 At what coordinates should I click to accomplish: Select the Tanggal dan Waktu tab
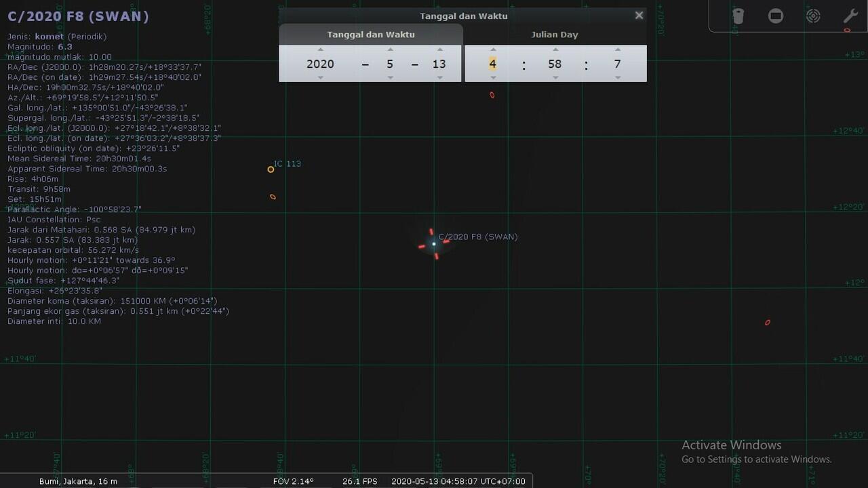[371, 35]
